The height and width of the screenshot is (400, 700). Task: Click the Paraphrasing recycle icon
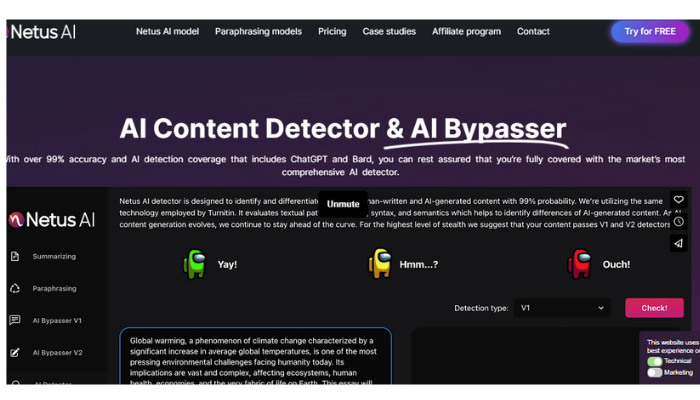pyautogui.click(x=15, y=288)
